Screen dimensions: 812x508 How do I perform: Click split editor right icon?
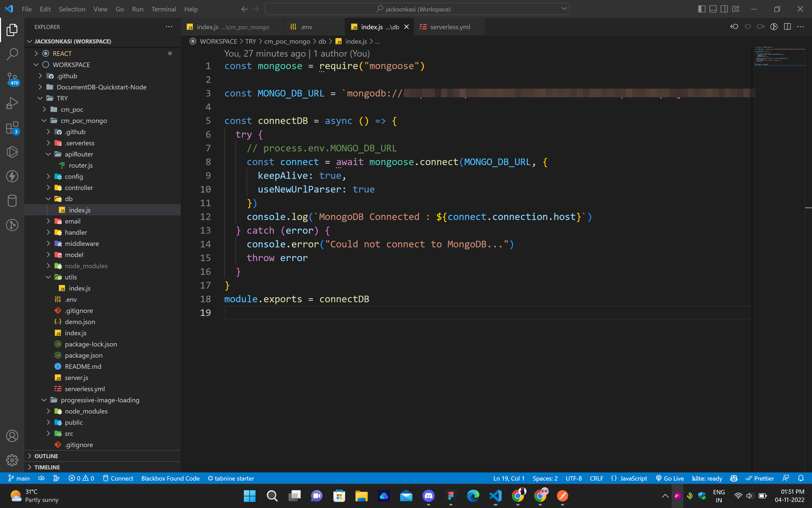tap(787, 26)
